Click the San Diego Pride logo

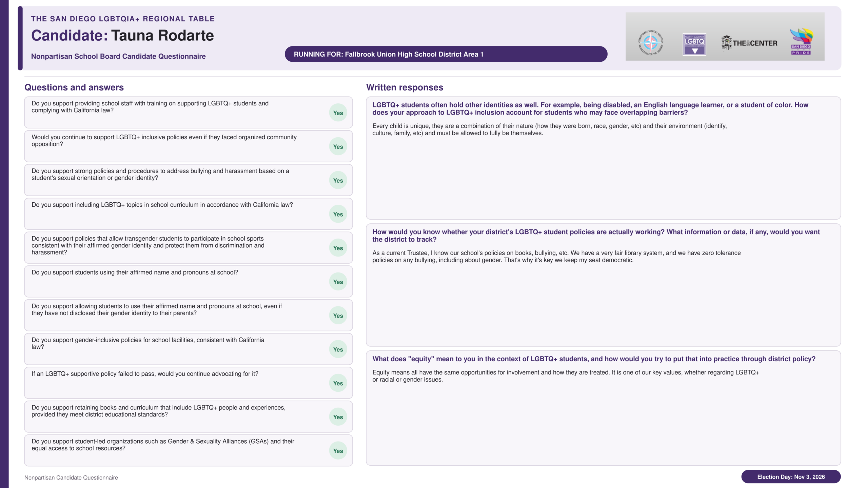pyautogui.click(x=801, y=41)
